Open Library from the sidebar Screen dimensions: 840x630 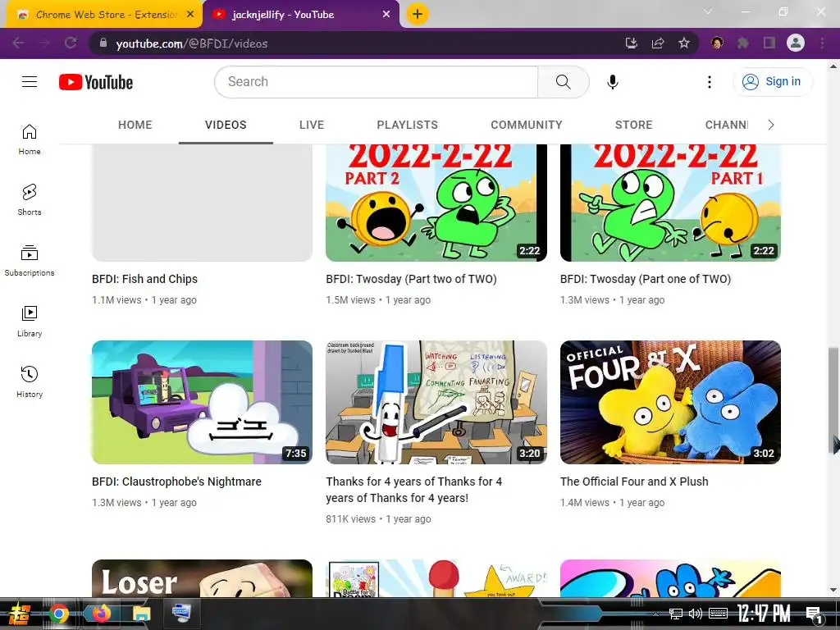click(x=30, y=322)
